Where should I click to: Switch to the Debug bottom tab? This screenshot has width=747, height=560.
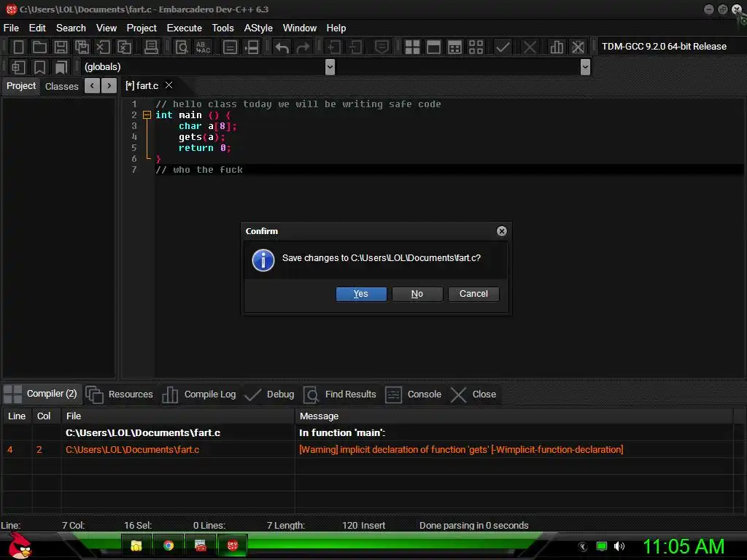pos(270,394)
